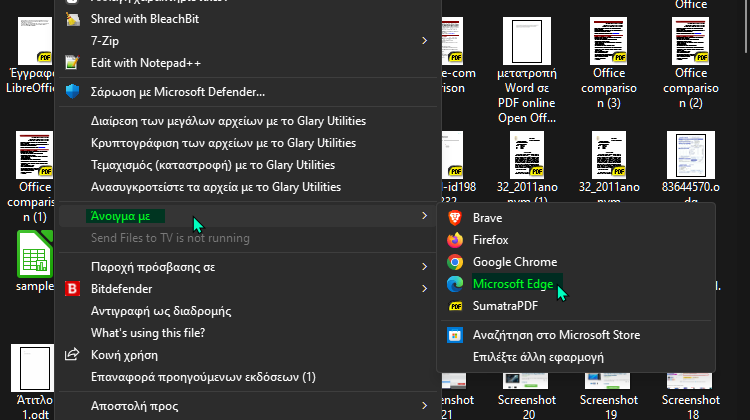Open with Firefox
The image size is (750, 420).
point(576,240)
